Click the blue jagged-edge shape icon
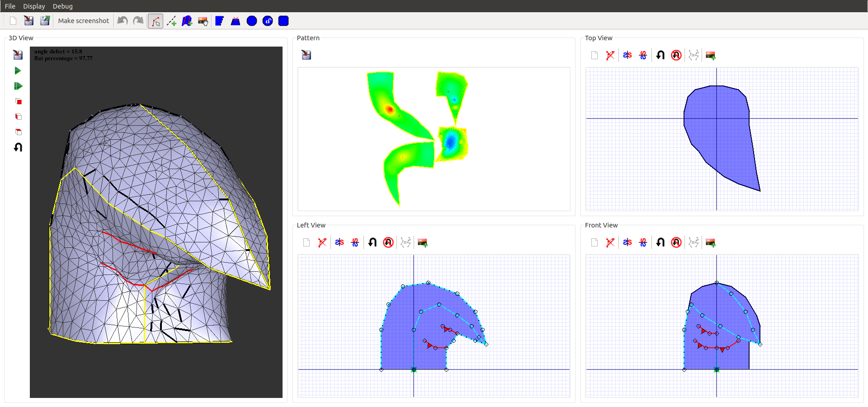This screenshot has height=407, width=868. point(220,21)
